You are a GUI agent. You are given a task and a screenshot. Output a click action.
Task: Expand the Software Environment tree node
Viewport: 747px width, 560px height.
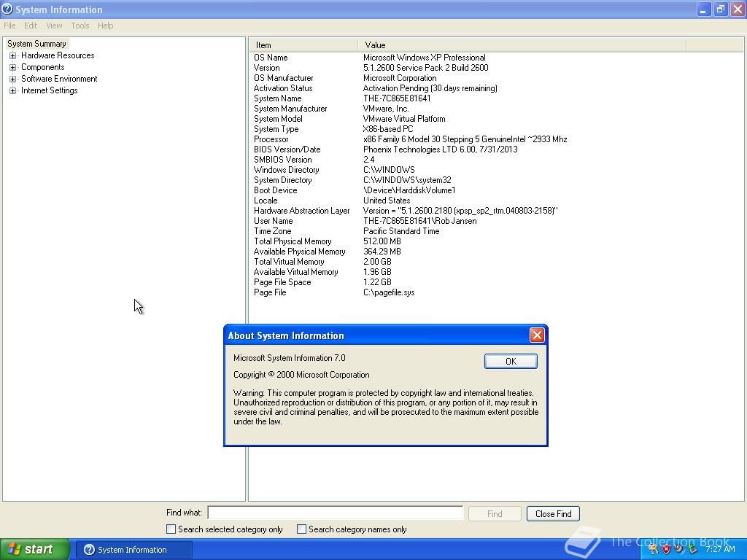tap(13, 79)
